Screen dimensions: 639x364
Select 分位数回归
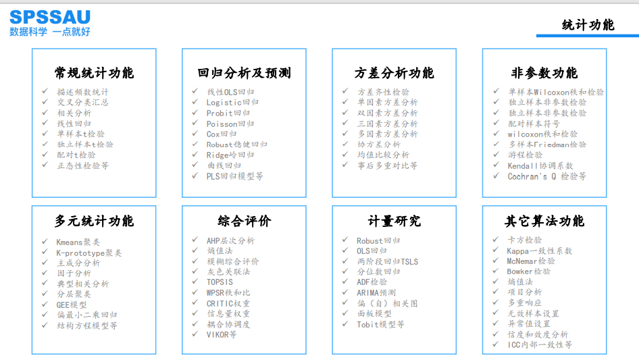coord(379,271)
